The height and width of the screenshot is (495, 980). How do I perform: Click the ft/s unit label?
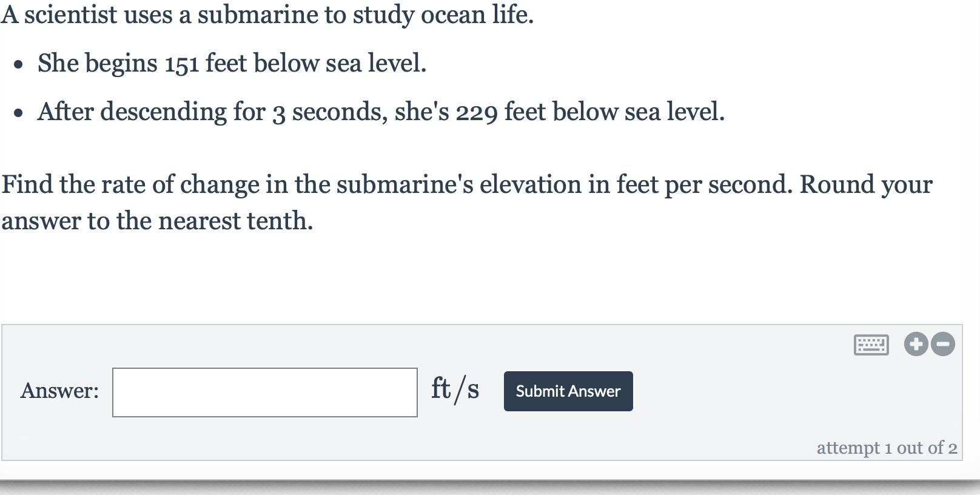tap(455, 389)
